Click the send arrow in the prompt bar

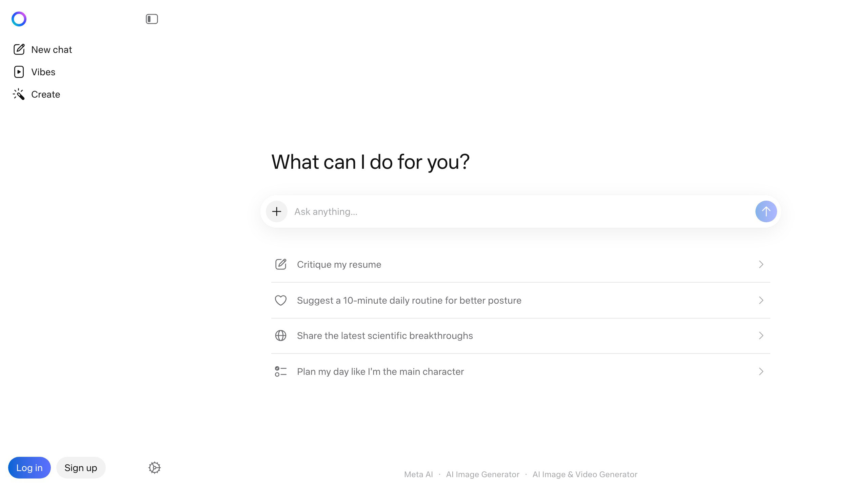point(766,211)
